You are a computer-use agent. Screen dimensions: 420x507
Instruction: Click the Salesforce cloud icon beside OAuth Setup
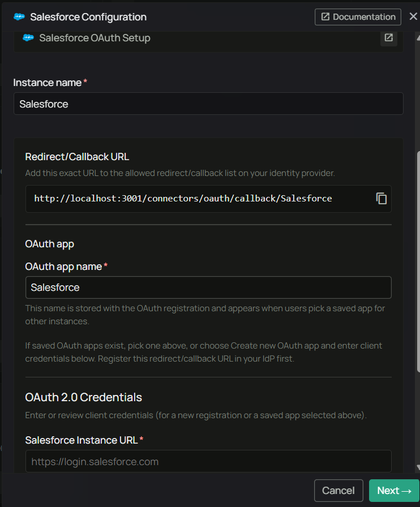(x=28, y=38)
